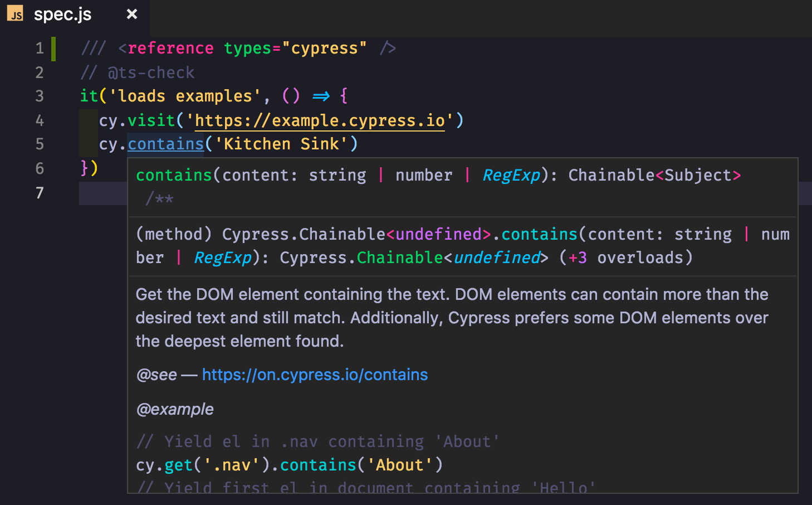This screenshot has width=812, height=505.
Task: Click the green modified-line gutter marker on line 1
Action: point(53,48)
